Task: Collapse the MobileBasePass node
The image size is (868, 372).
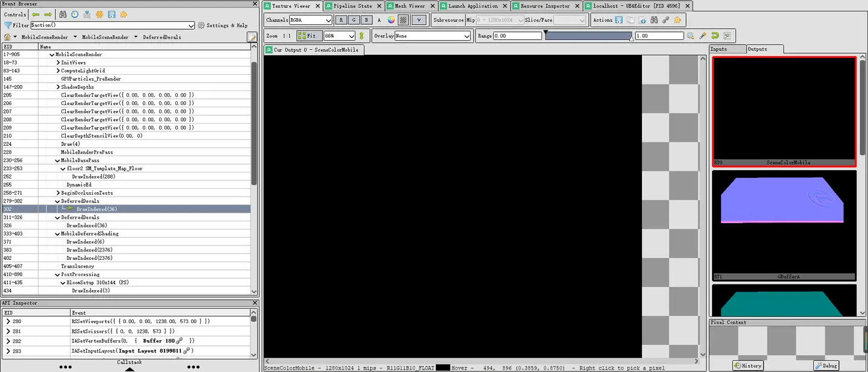Action: click(58, 160)
